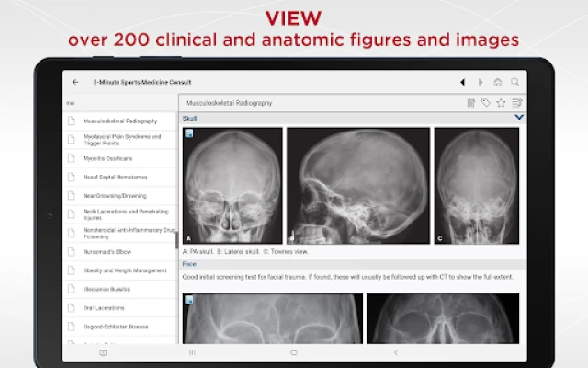Click document icon beside Oral Lacerations
588x368 pixels.
tap(72, 308)
